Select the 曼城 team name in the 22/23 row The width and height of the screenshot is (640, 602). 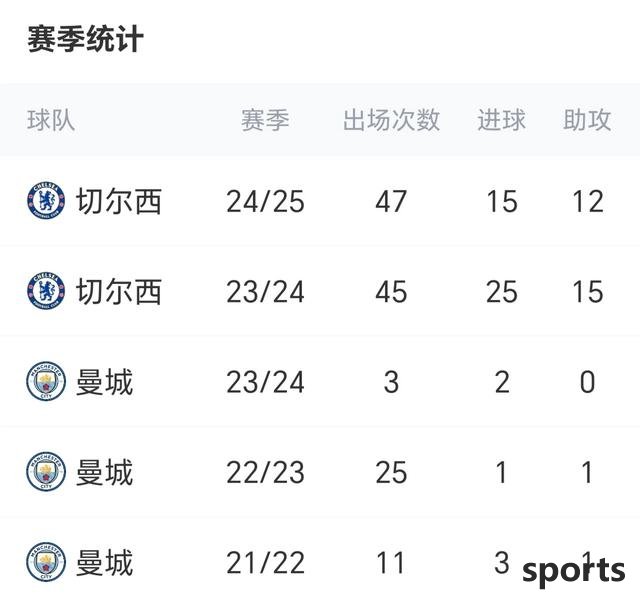click(104, 472)
